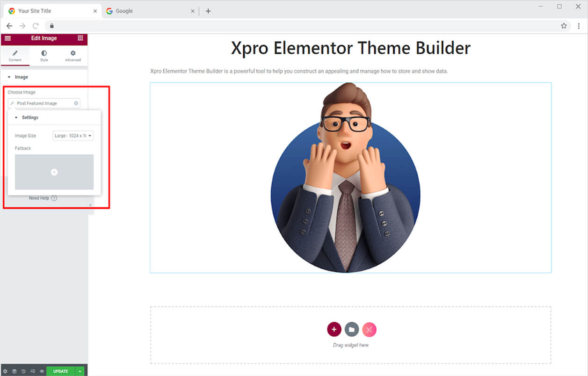Go forward in the browser
Screen dimensions: 588x376
(x=22, y=26)
